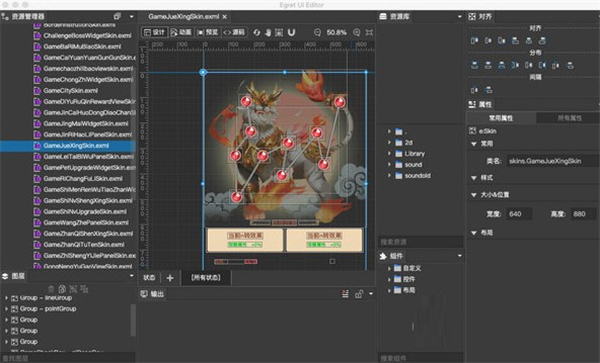Open GameZhanQiTuTenSkin.exml in file list

pos(84,244)
